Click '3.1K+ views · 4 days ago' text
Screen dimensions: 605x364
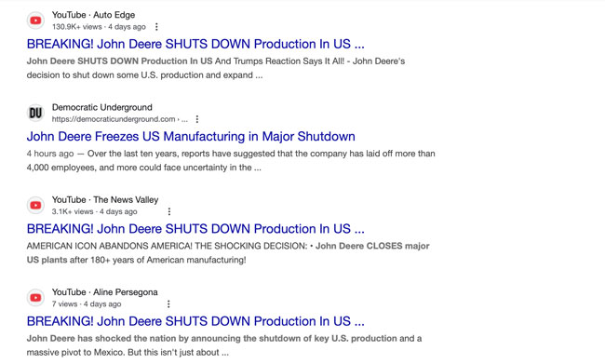pos(95,212)
